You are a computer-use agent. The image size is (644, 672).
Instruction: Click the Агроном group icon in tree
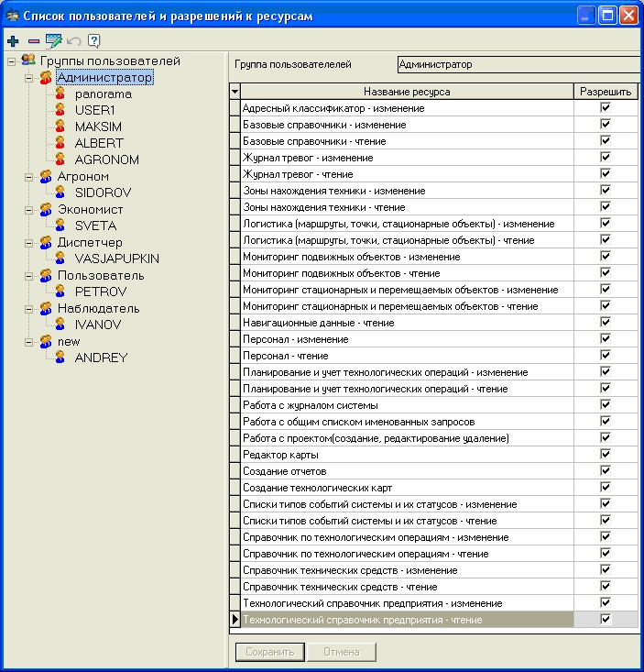click(46, 176)
